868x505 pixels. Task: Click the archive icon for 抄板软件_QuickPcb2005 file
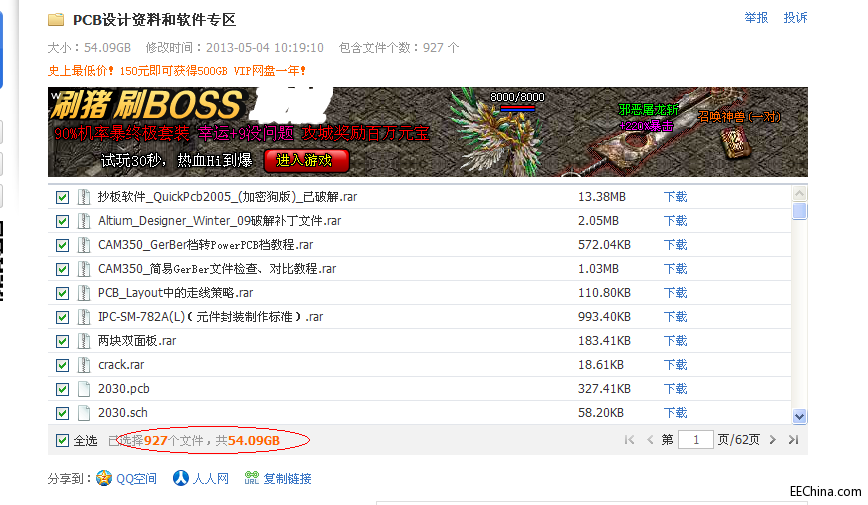point(84,197)
